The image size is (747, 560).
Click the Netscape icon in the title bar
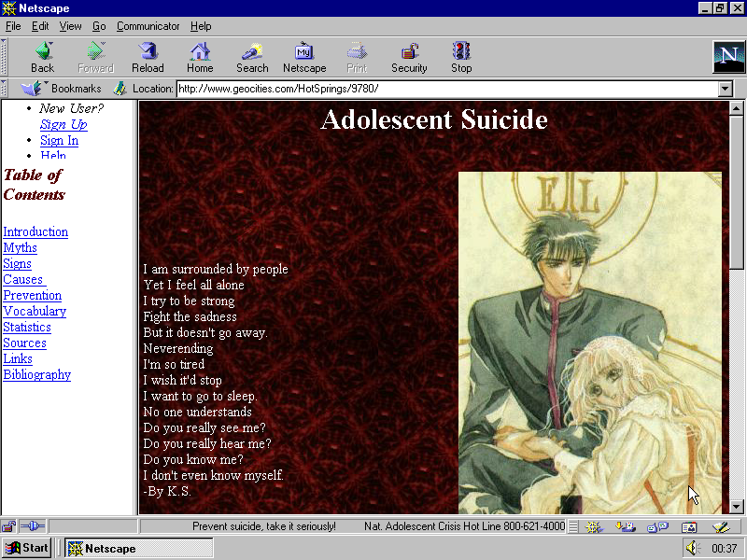click(x=8, y=8)
